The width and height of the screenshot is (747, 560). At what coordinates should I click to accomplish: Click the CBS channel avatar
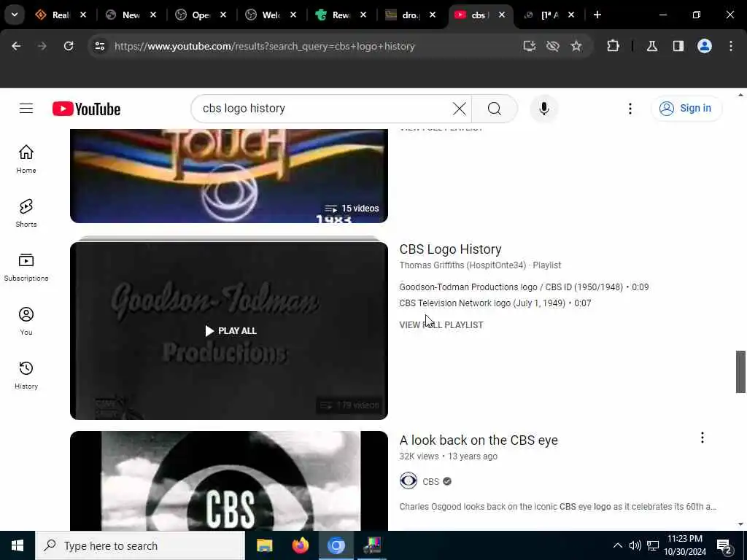tap(409, 481)
